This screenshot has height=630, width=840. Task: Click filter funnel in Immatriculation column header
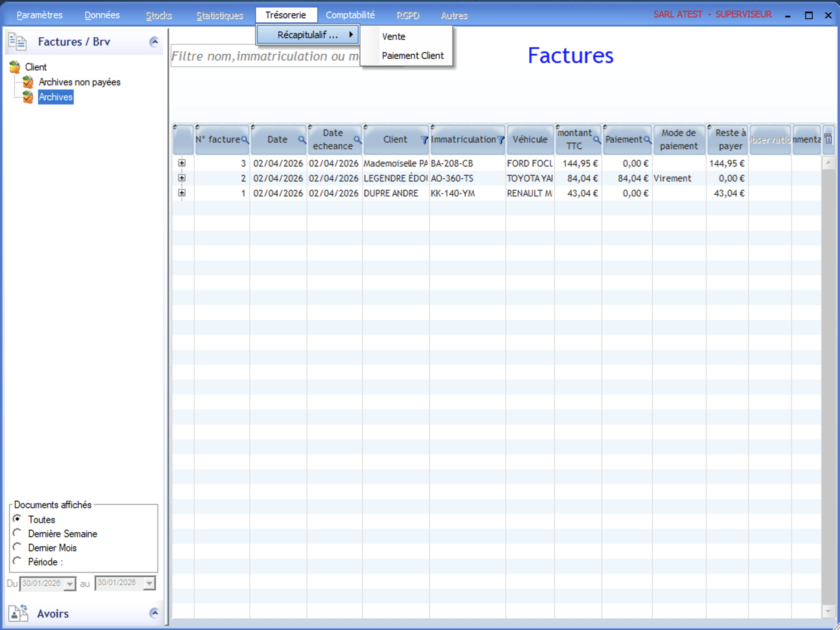point(500,140)
